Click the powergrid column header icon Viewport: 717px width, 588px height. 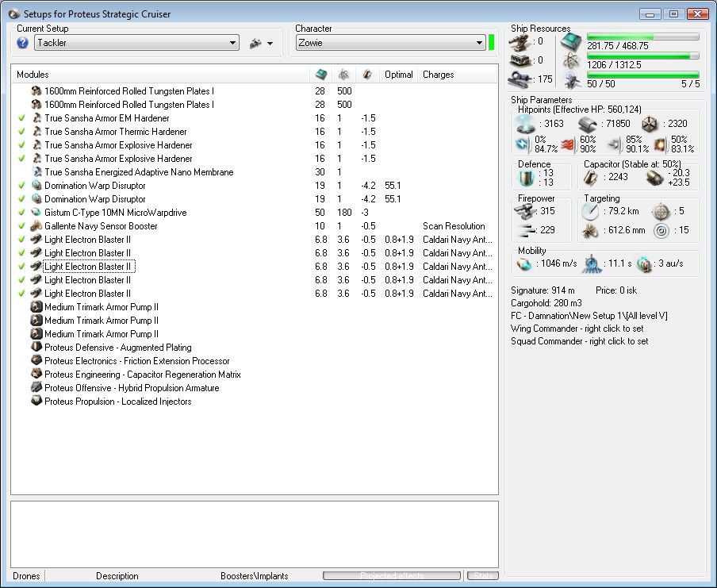(x=344, y=74)
